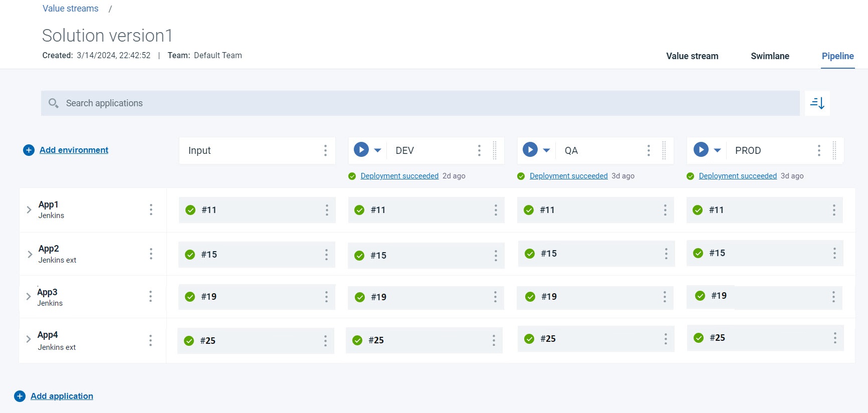Click the Add application link
868x413 pixels.
coord(62,396)
